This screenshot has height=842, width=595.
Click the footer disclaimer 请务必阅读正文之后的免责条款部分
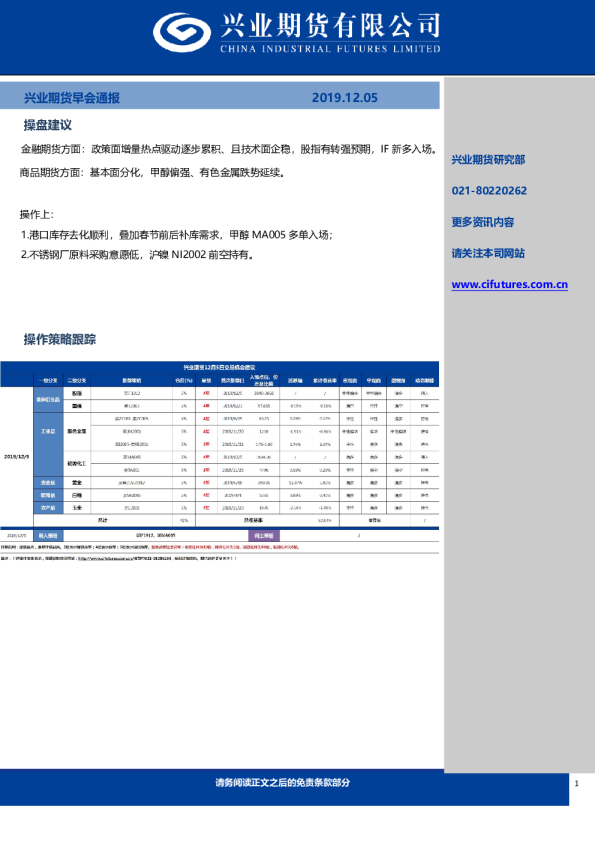point(282,782)
